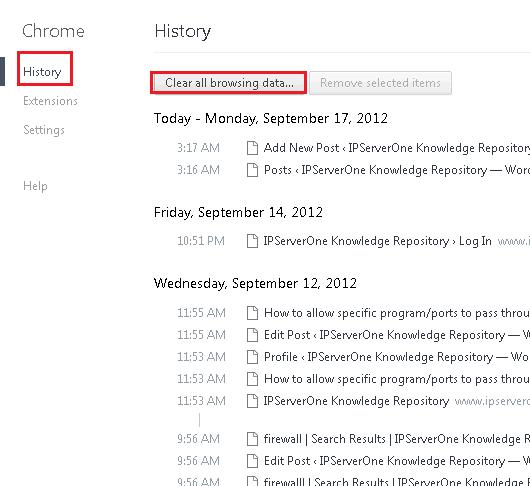This screenshot has width=530, height=486.
Task: Click the 10:51 PM timestamp
Action: click(x=201, y=241)
